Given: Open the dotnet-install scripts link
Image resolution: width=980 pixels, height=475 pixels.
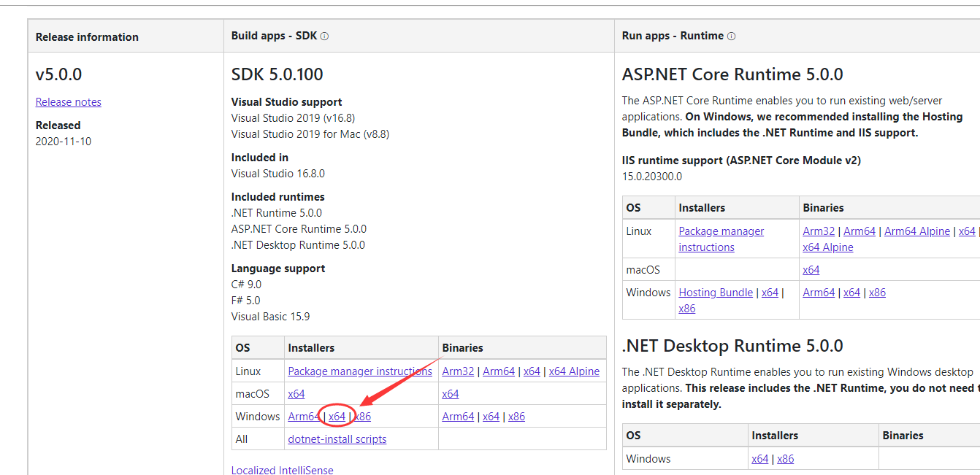Looking at the screenshot, I should (337, 439).
